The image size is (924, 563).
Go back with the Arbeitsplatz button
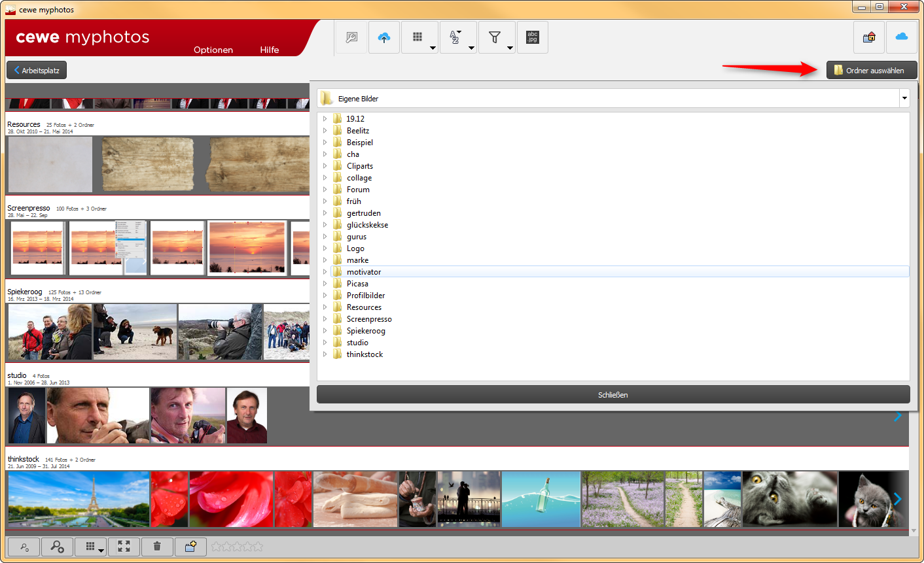click(x=37, y=70)
